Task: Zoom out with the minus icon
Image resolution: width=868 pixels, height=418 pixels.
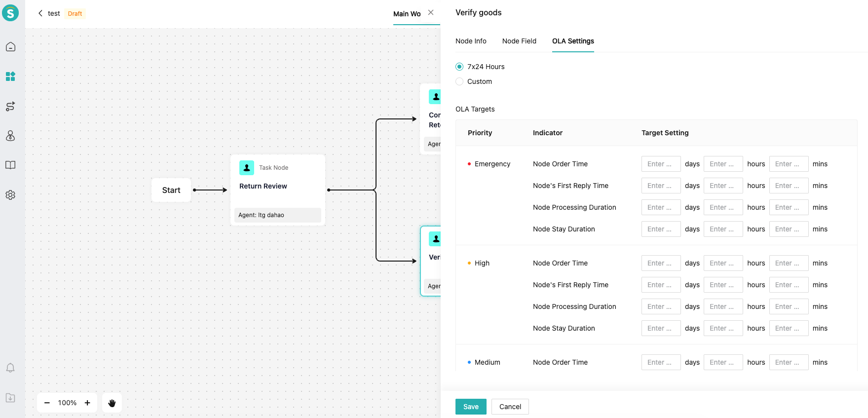Action: pos(47,403)
